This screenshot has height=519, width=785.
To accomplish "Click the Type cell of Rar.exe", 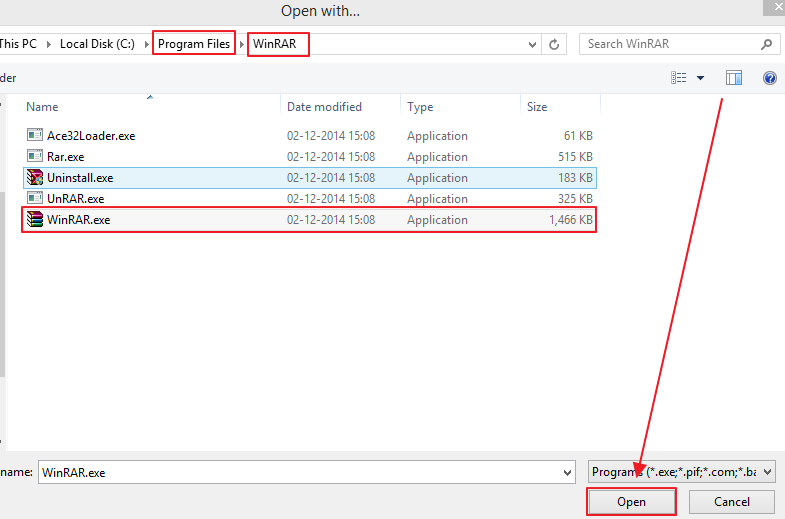I will pos(438,157).
